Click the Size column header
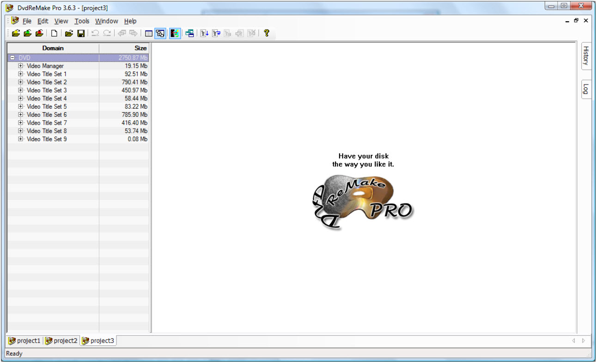The height and width of the screenshot is (364, 597). 124,48
